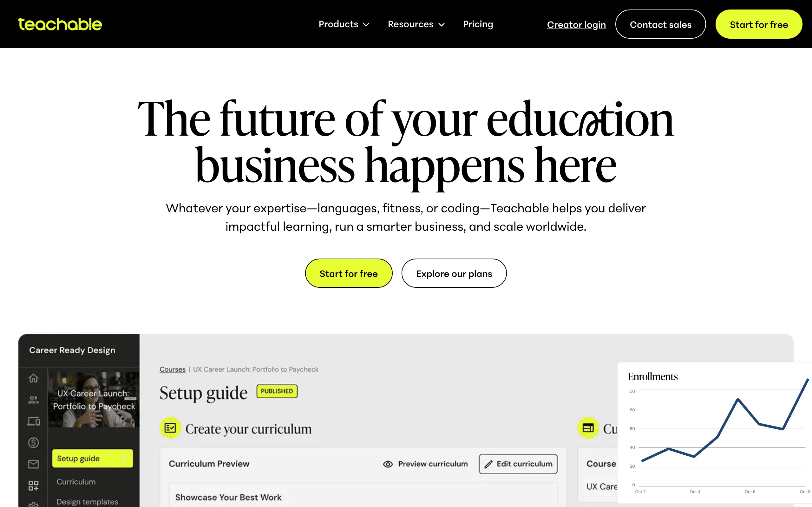
Task: Go to Creator login
Action: click(576, 24)
